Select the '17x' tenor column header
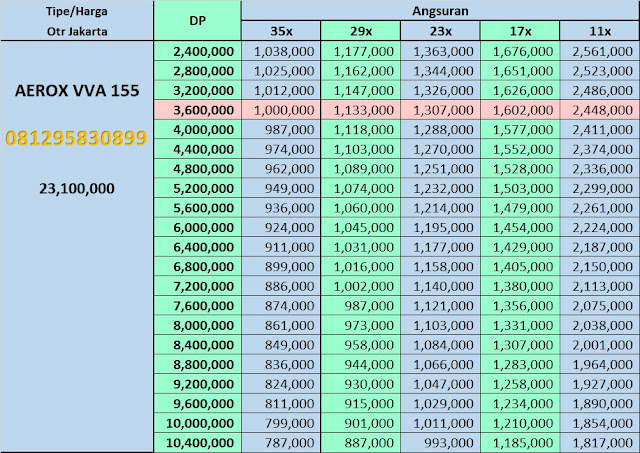640x453 pixels. [x=520, y=31]
